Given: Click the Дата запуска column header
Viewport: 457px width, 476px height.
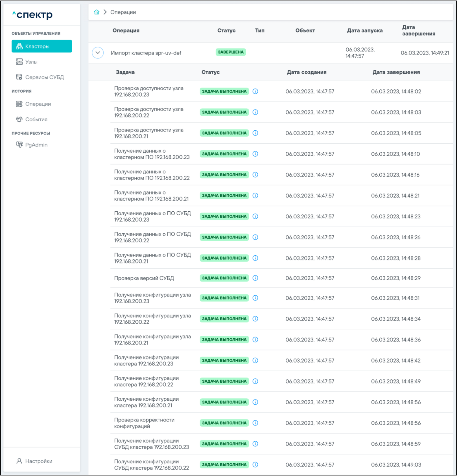Looking at the screenshot, I should click(x=365, y=30).
